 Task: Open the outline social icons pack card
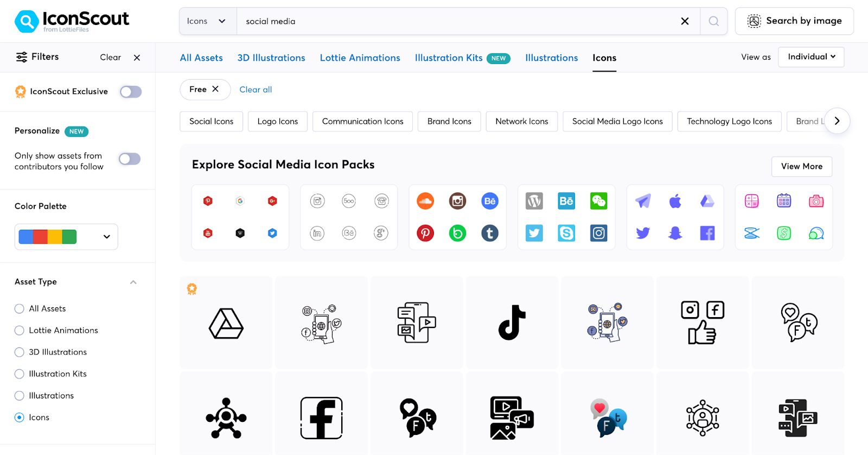click(x=349, y=217)
